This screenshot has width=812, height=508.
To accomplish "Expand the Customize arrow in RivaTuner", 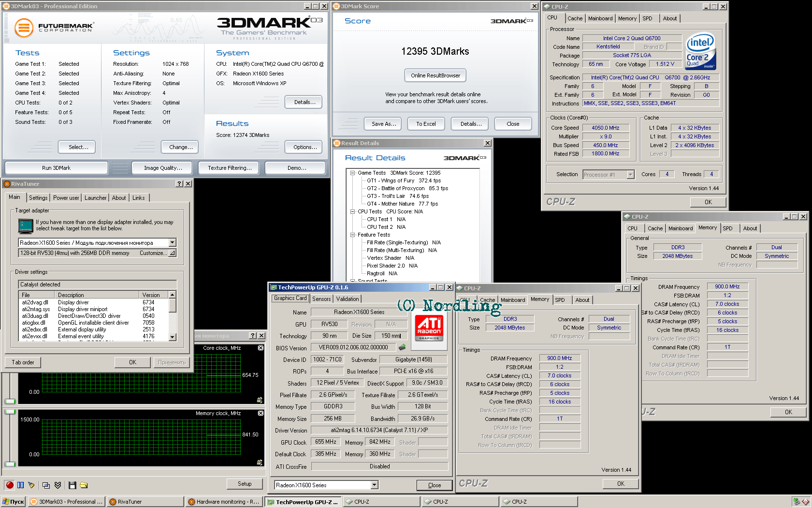I will [172, 253].
